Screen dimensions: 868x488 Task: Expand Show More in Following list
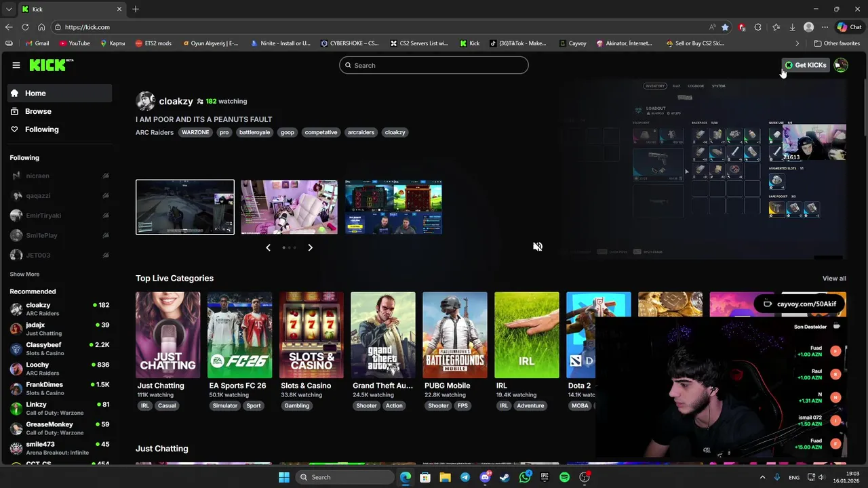24,274
